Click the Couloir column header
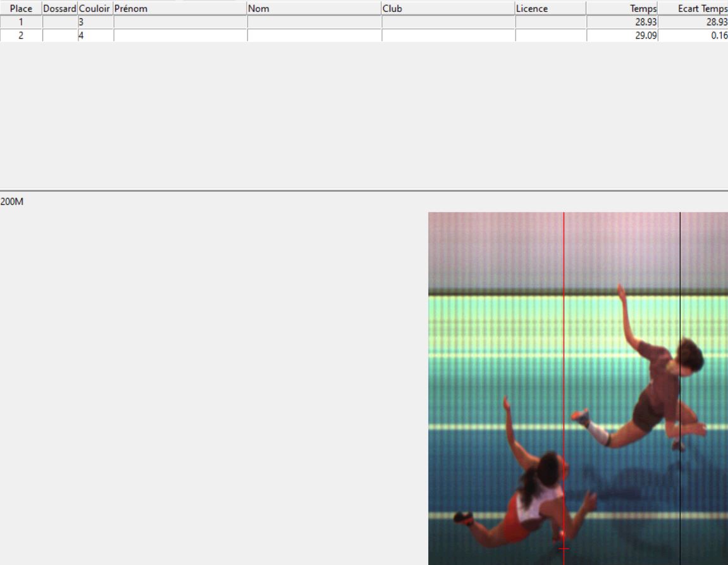This screenshot has height=565, width=728. click(x=95, y=8)
